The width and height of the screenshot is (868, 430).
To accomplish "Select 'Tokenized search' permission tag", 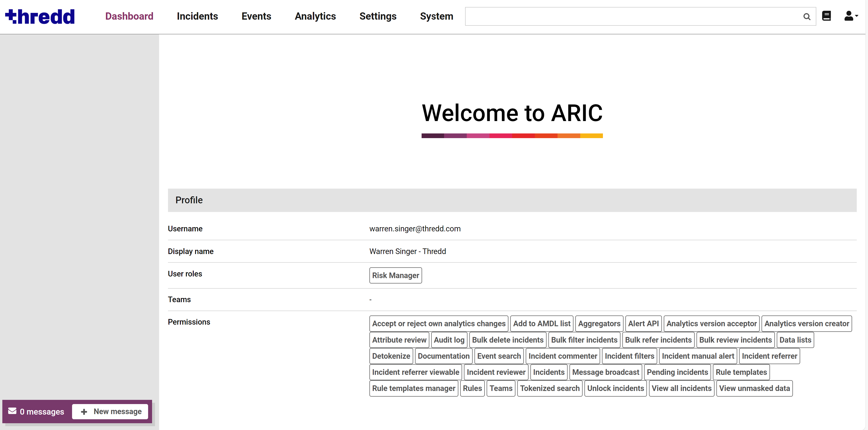I will coord(550,388).
